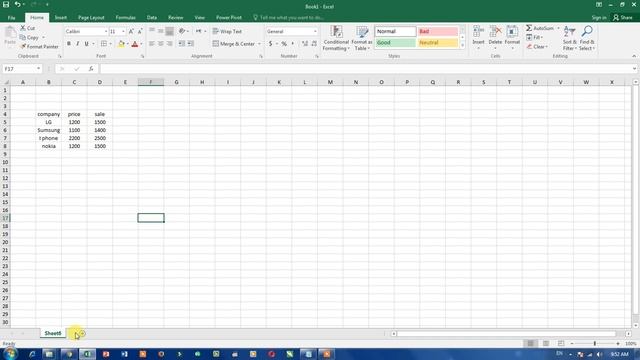The width and height of the screenshot is (640, 360).
Task: Toggle Middle Align
Action: pos(161,31)
